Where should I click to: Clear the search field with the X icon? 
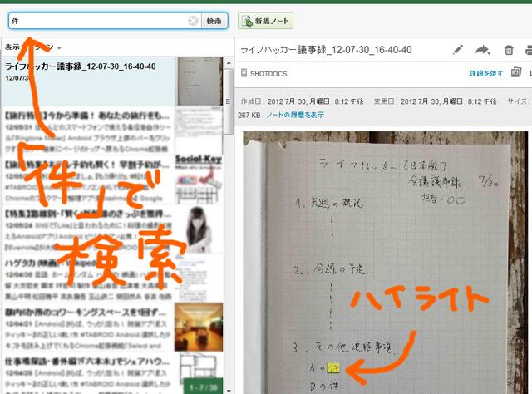click(193, 21)
